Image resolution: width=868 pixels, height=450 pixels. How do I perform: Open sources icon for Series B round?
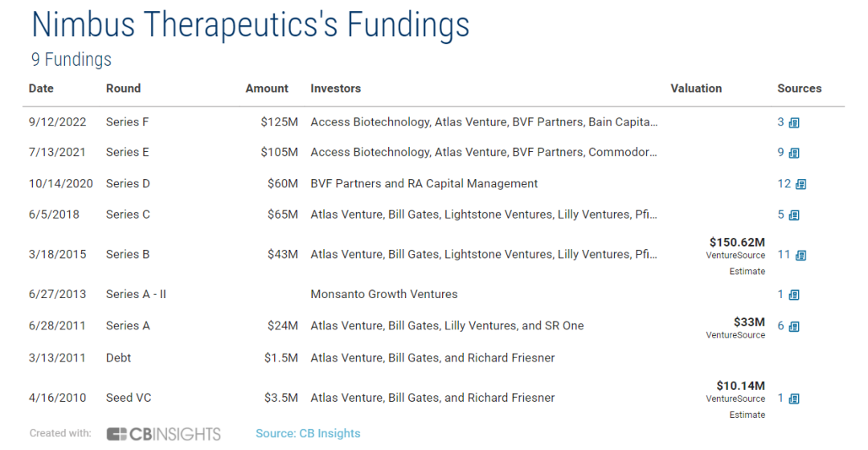pyautogui.click(x=800, y=256)
